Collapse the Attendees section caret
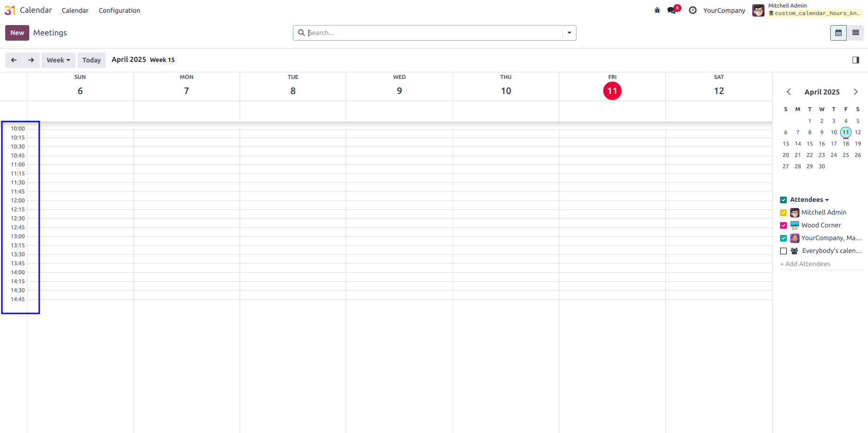Viewport: 868px width, 433px height. point(827,200)
